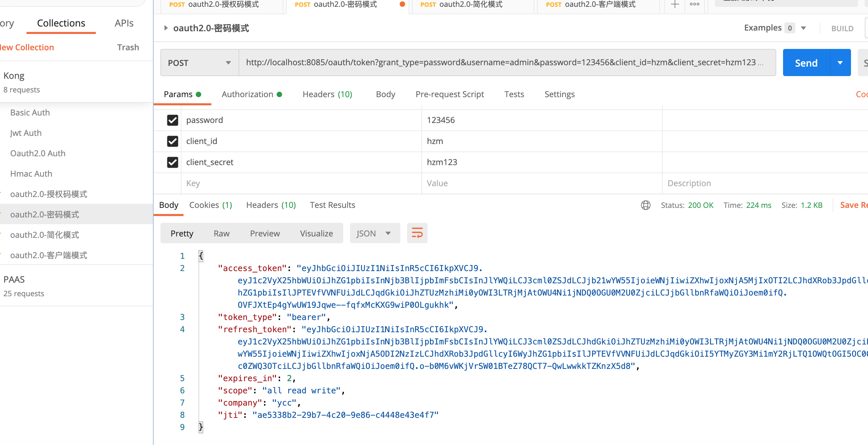Viewport: 868px width, 445px height.
Task: Click the empty Value parameter field
Action: 542,183
